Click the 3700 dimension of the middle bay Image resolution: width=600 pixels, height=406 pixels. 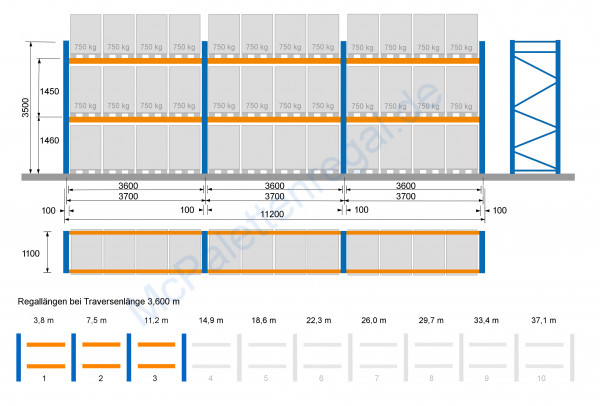275,196
